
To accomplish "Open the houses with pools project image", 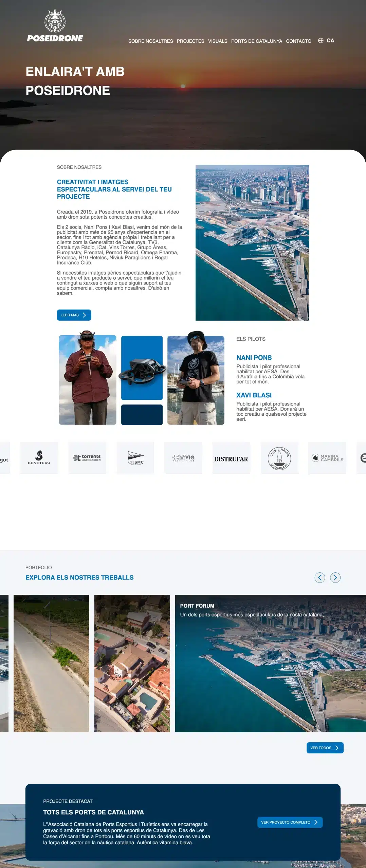I will pyautogui.click(x=132, y=663).
